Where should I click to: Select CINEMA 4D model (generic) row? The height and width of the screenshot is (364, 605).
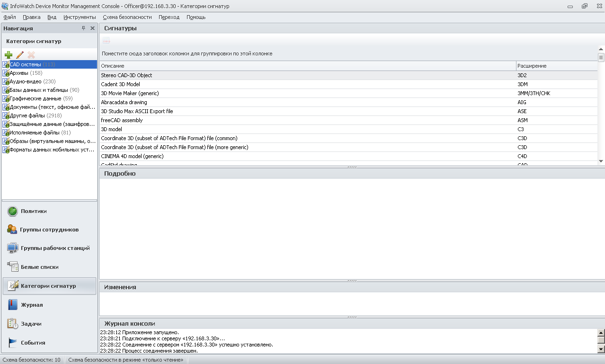click(x=348, y=156)
